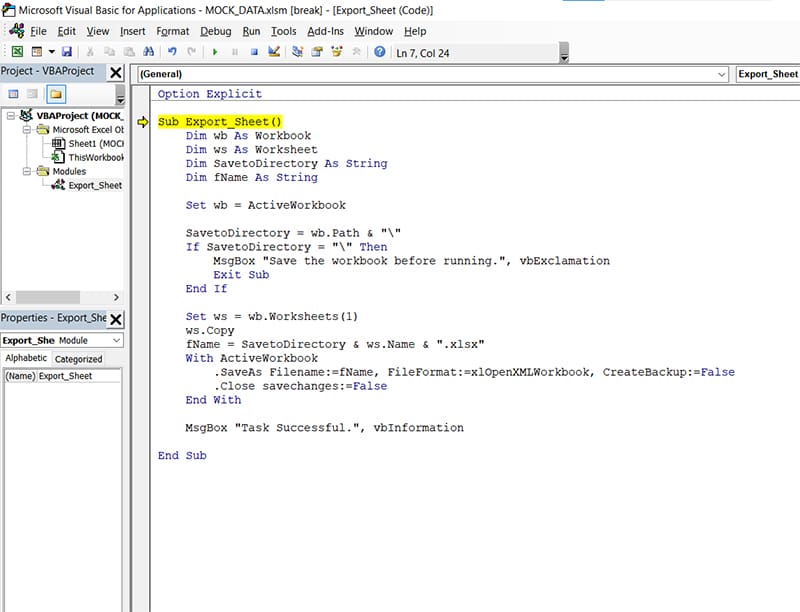Click the View Microsoft Excel toolbar icon
The width and height of the screenshot is (800, 612).
pyautogui.click(x=18, y=51)
